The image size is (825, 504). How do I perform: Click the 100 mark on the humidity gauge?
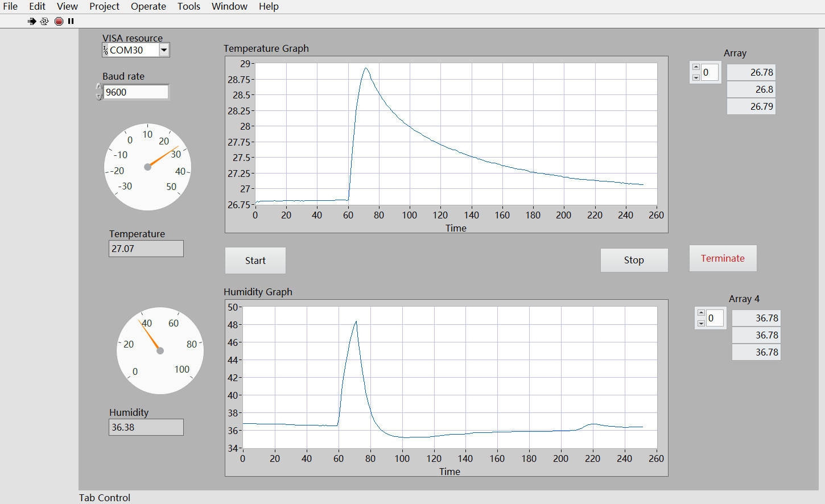(182, 369)
